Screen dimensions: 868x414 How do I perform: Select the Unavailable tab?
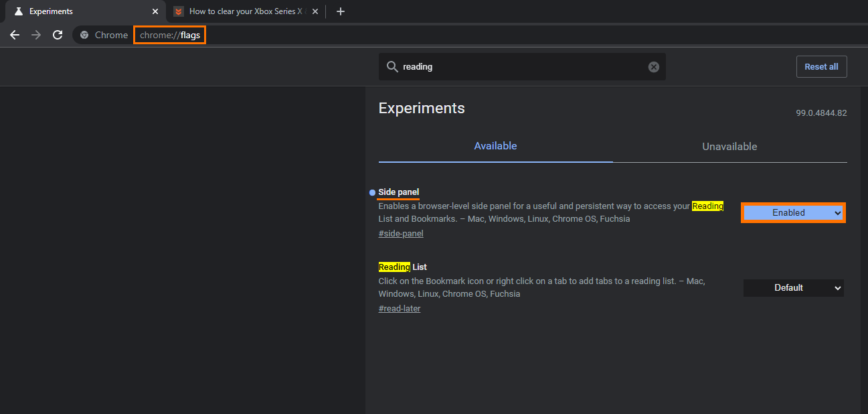[x=729, y=146]
